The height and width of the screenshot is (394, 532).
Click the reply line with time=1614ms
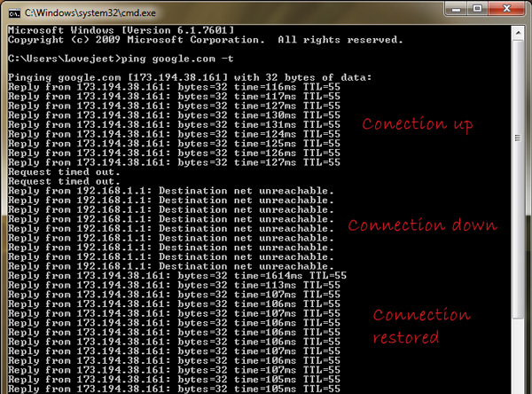coord(177,276)
